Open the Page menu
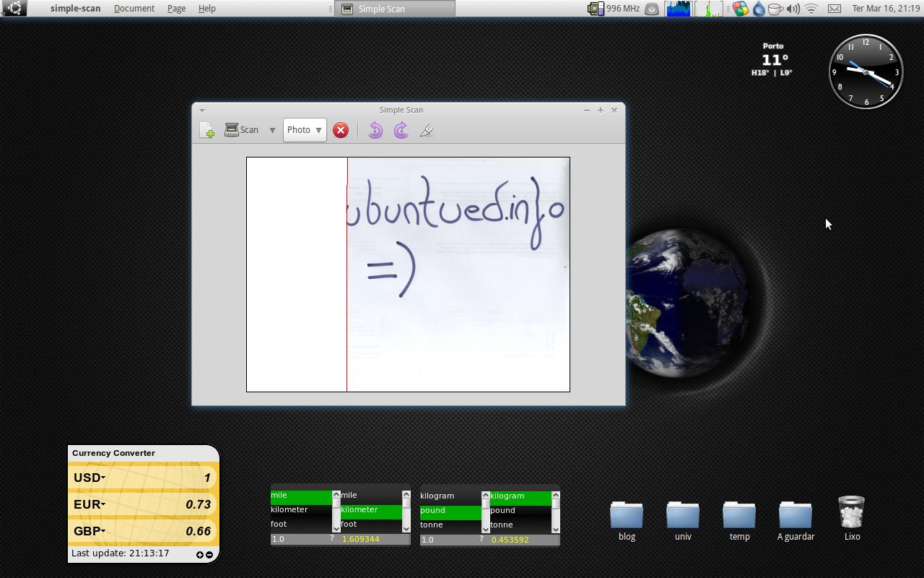Image resolution: width=924 pixels, height=578 pixels. click(x=176, y=9)
